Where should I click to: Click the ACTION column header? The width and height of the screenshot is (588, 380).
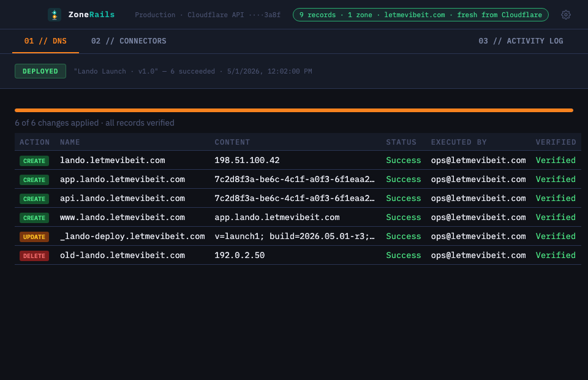[x=34, y=142]
